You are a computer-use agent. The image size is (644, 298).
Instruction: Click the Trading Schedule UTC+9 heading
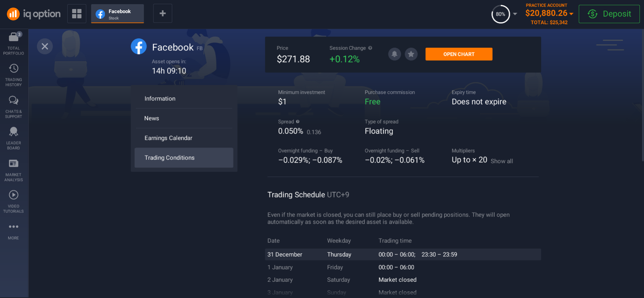[x=308, y=195]
